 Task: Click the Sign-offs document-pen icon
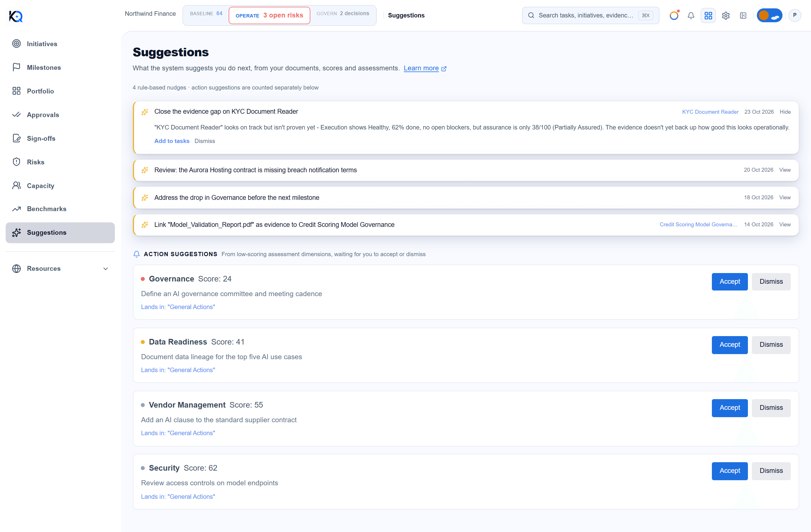16,138
